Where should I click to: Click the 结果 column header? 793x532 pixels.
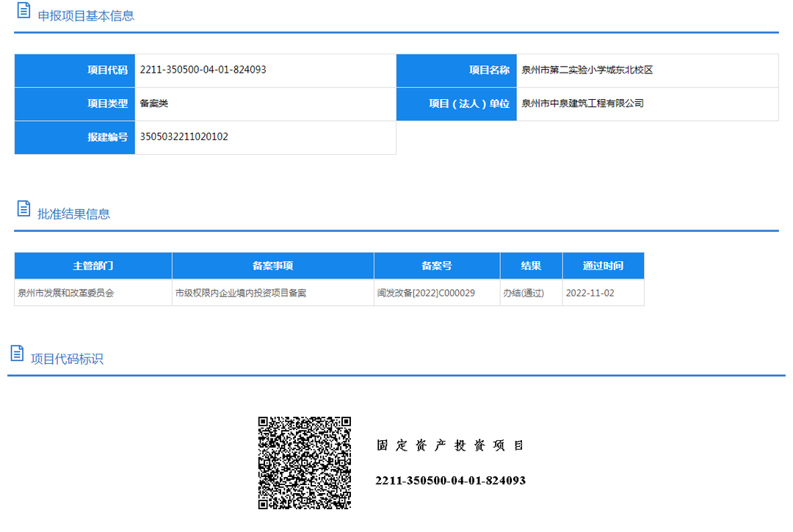531,266
